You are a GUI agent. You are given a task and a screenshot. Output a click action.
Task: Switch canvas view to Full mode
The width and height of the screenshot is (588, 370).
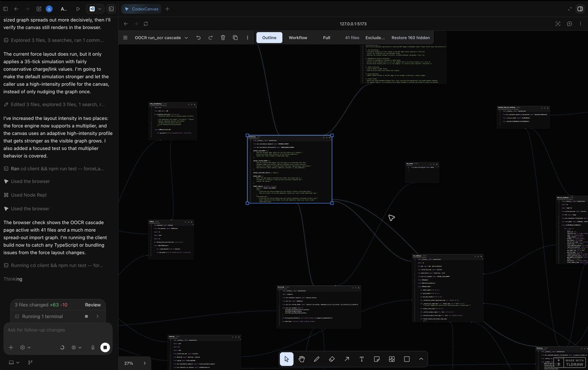point(326,38)
